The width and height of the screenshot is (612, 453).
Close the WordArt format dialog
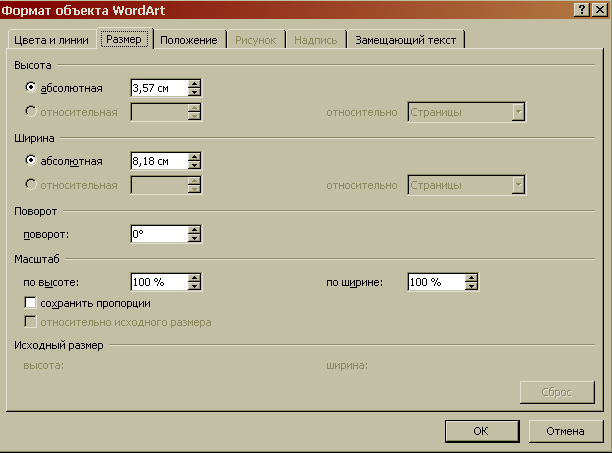pos(600,9)
